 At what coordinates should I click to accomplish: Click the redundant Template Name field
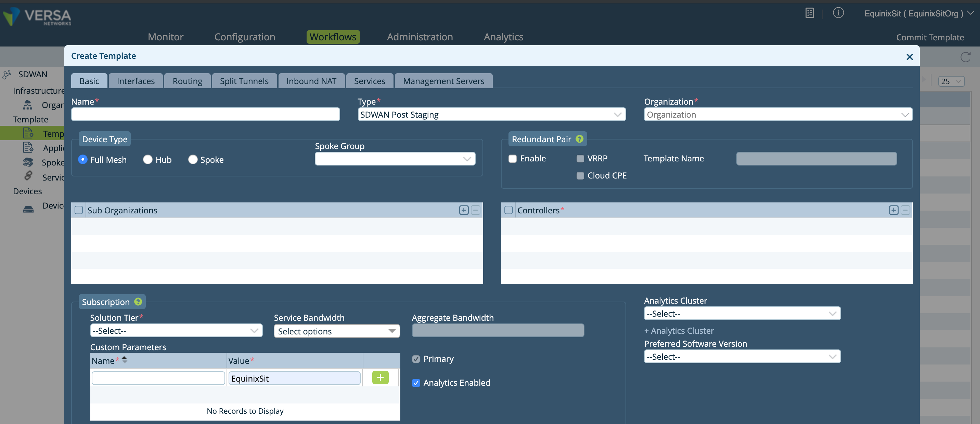coord(816,159)
